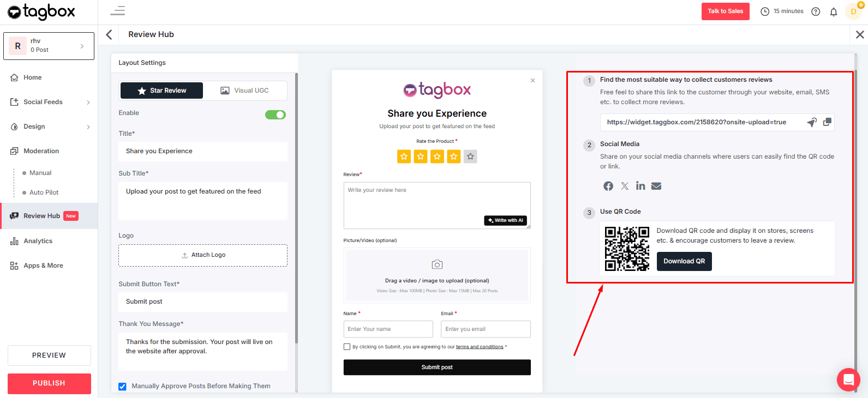Switch to the Star Review tab

point(161,91)
